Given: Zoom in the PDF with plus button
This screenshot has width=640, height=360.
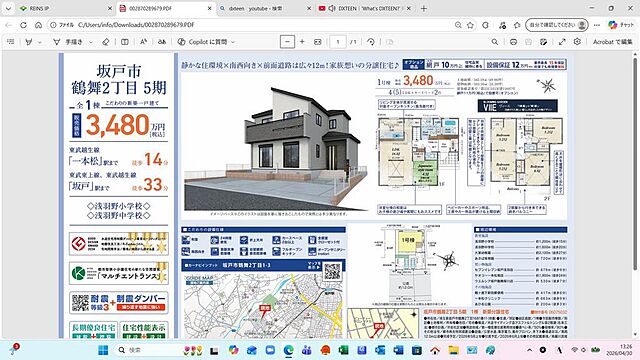Looking at the screenshot, I should [x=302, y=42].
